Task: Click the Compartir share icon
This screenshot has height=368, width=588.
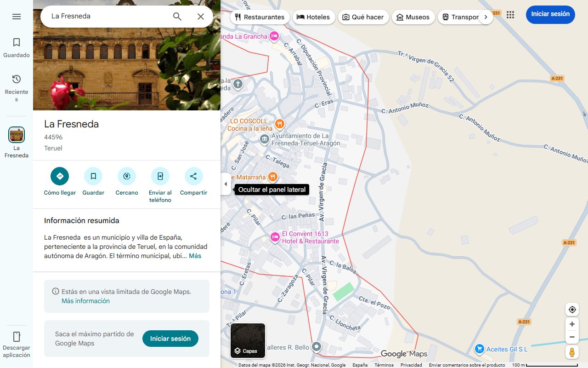Action: pos(193,176)
